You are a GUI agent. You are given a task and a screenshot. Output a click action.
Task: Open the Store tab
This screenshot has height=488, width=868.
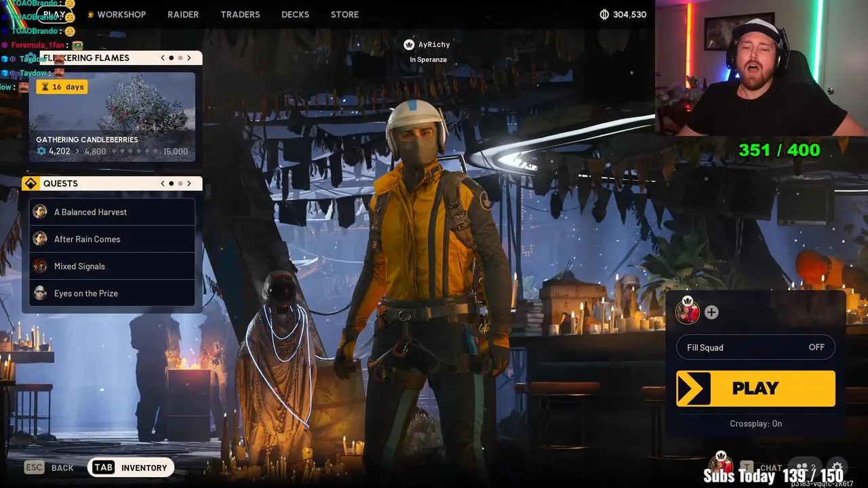[x=344, y=14]
